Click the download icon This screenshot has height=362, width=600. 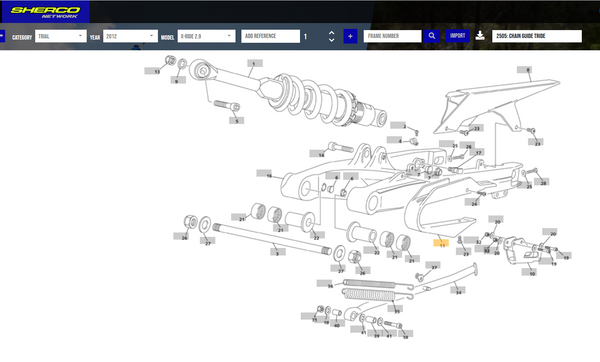(480, 36)
